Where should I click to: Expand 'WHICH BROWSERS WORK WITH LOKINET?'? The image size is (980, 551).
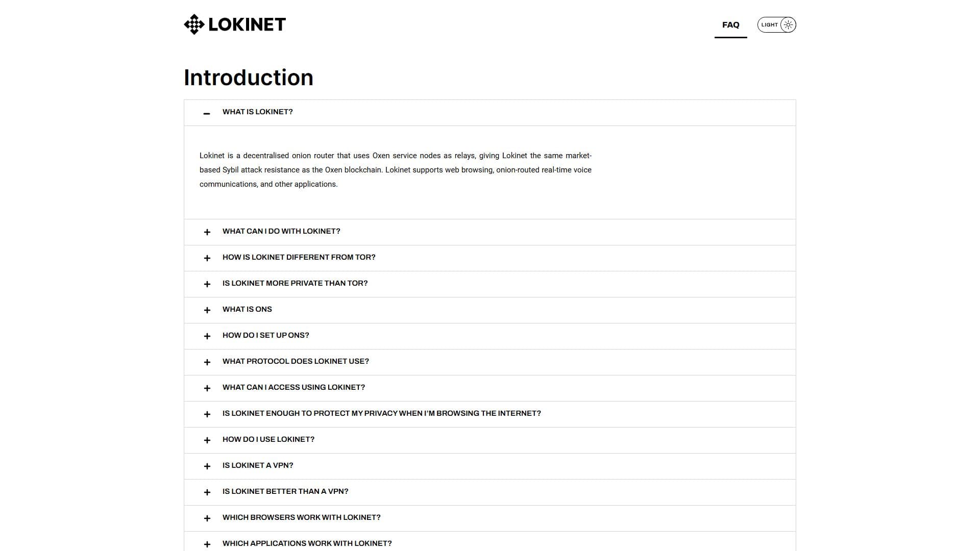coord(489,518)
